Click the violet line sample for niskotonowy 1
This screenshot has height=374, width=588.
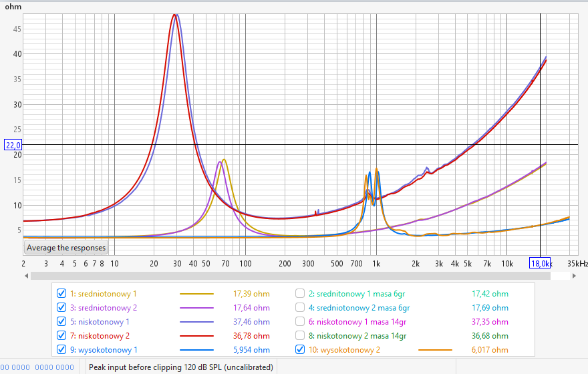point(196,322)
